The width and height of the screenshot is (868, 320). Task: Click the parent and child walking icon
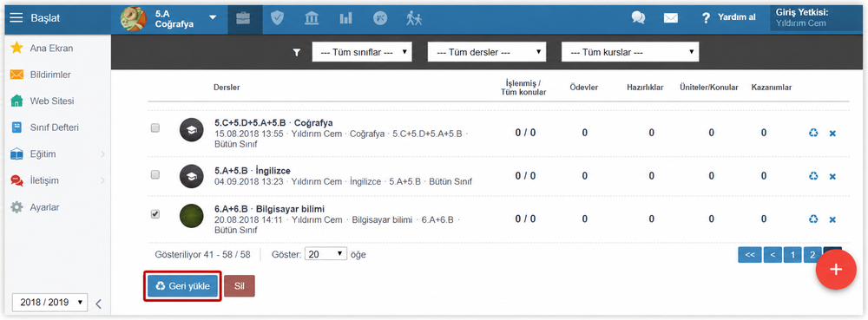click(x=413, y=18)
